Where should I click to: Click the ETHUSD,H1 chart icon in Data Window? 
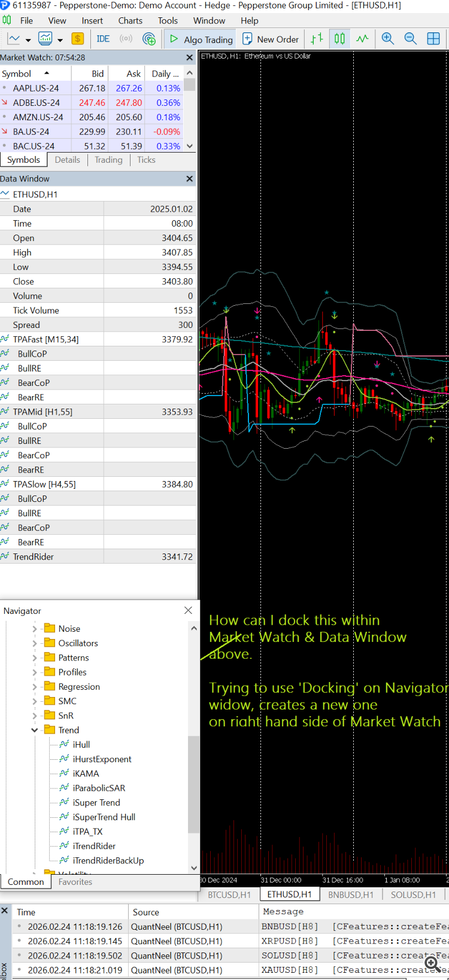click(x=5, y=194)
